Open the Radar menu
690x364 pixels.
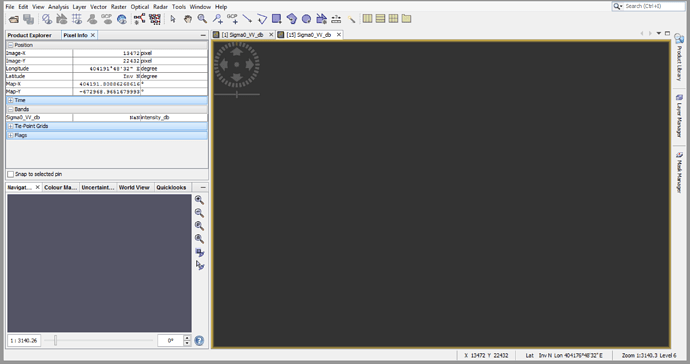[160, 7]
